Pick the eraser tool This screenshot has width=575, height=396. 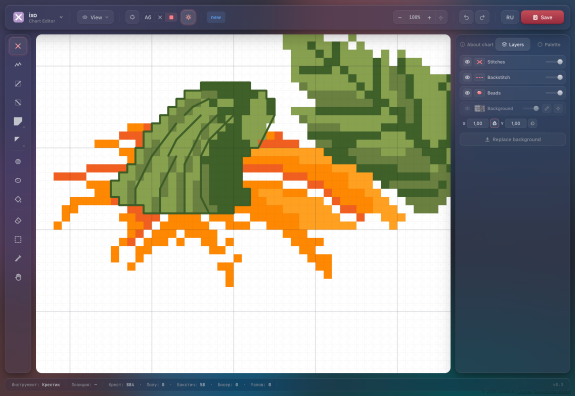pos(18,220)
